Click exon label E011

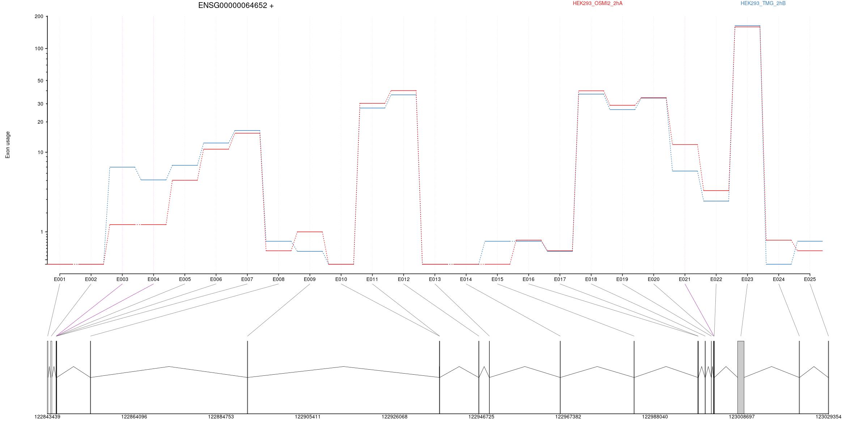pyautogui.click(x=372, y=279)
